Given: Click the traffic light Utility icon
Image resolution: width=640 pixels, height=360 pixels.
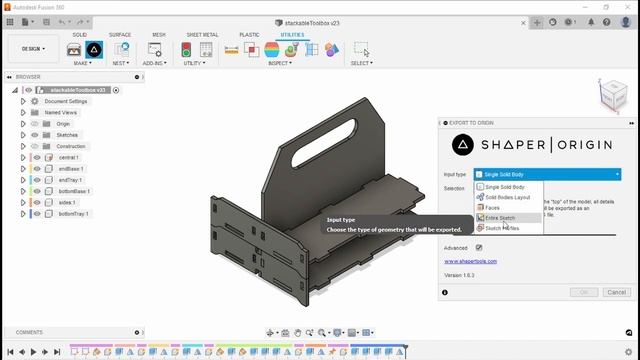Looking at the screenshot, I should [186, 49].
